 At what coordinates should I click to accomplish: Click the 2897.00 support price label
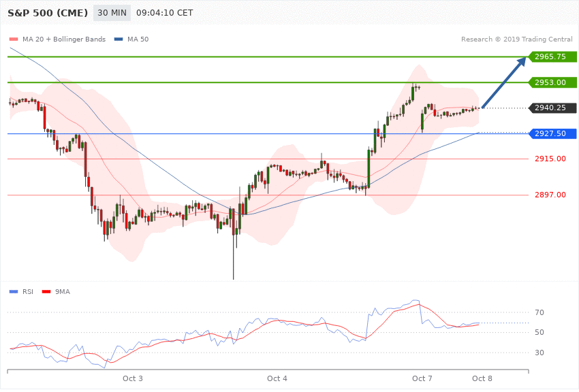click(550, 195)
